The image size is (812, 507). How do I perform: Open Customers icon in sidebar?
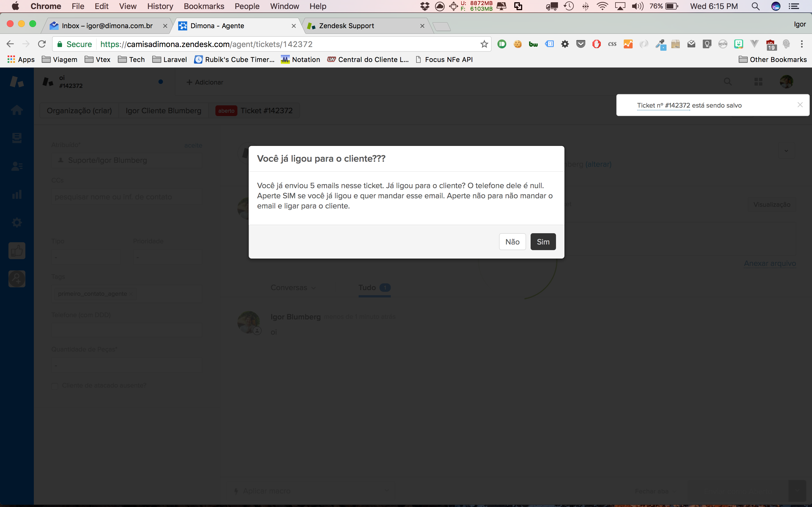tap(17, 166)
